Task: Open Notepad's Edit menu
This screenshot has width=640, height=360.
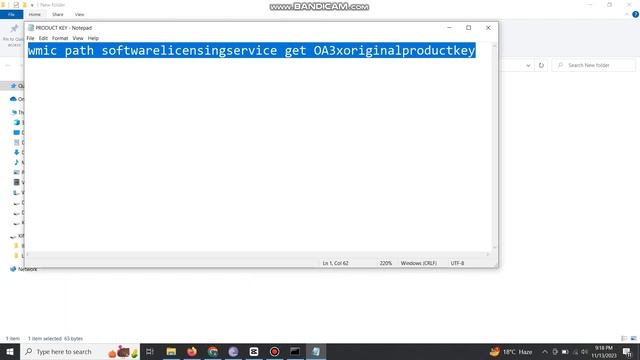Action: coord(43,38)
